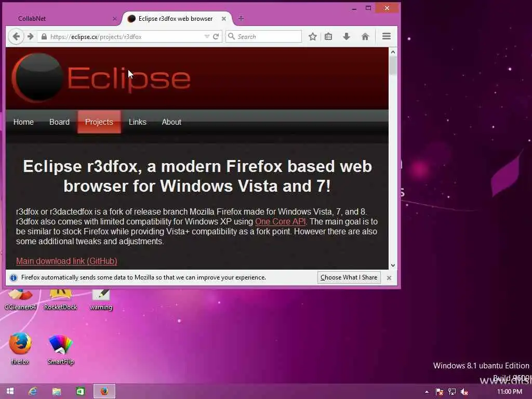The height and width of the screenshot is (399, 532).
Task: Select the Eclipse r3dfox web browser tab
Action: (x=177, y=19)
